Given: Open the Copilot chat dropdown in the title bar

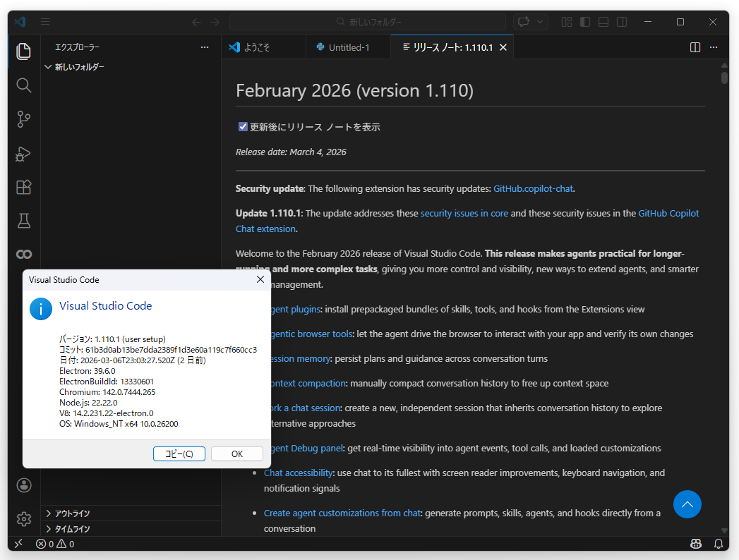Looking at the screenshot, I should [540, 22].
